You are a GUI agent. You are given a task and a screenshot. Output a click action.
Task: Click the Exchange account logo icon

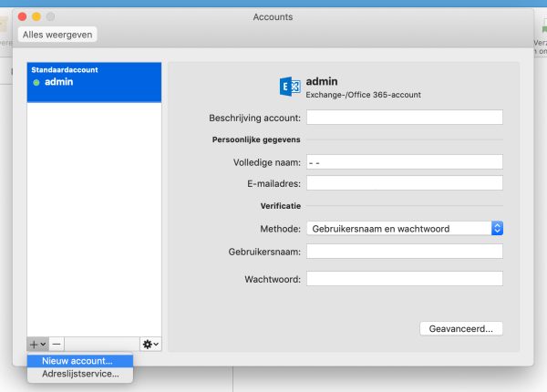289,88
